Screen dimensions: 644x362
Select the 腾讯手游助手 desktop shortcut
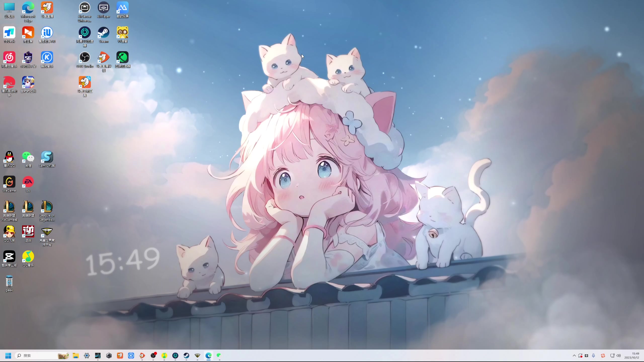(x=9, y=87)
